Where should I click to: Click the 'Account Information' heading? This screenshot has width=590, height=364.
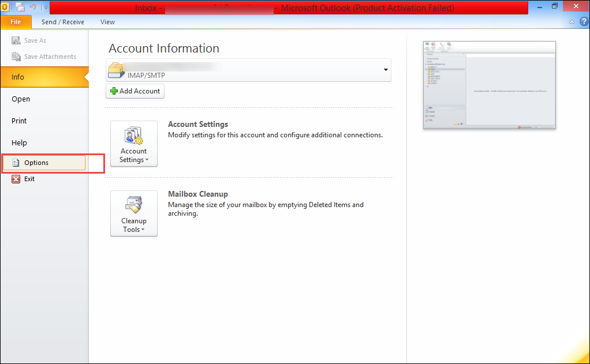click(164, 48)
